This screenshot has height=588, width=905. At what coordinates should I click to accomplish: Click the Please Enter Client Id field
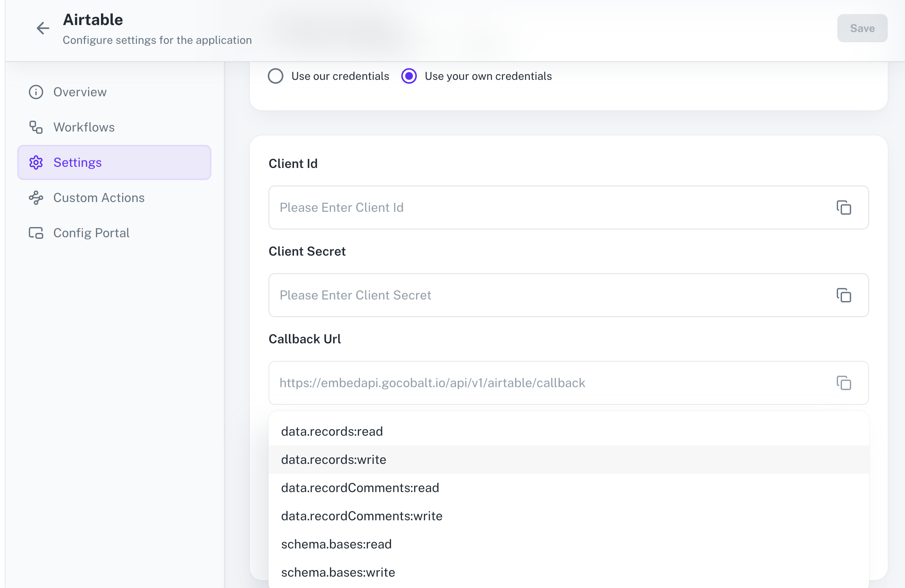tap(470, 207)
